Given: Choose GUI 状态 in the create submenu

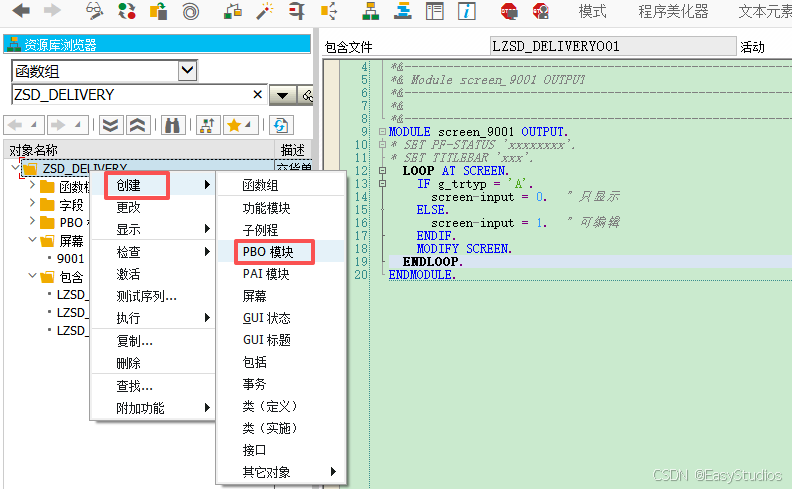Looking at the screenshot, I should tap(281, 318).
